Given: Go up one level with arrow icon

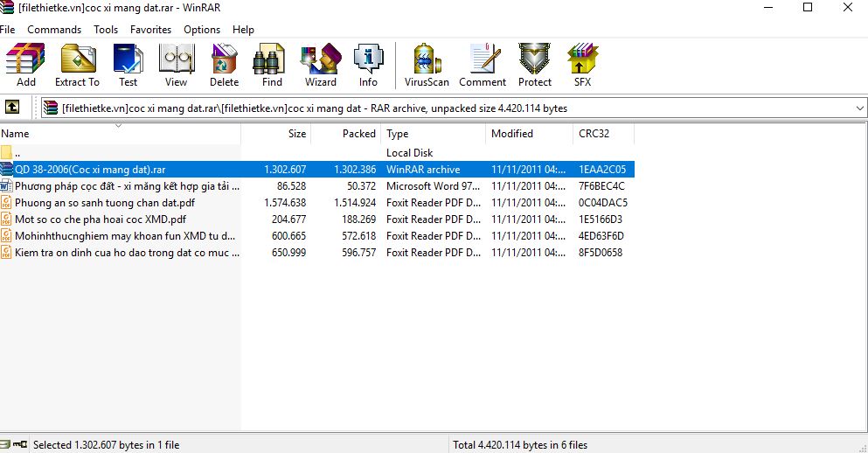Looking at the screenshot, I should coord(12,107).
